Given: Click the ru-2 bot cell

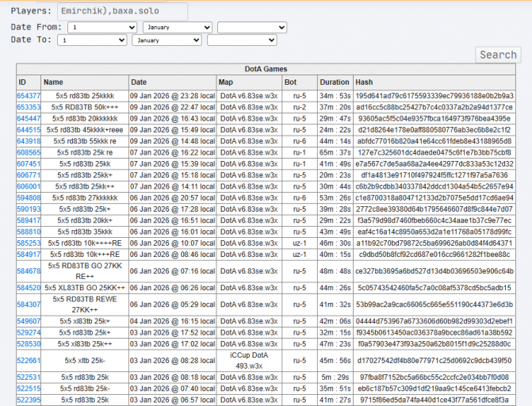Looking at the screenshot, I should [300, 107].
